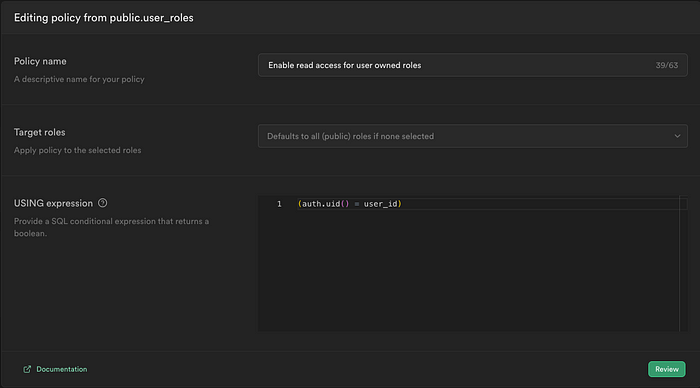Viewport: 700px width, 388px height.
Task: Click the USING expression label
Action: point(53,203)
